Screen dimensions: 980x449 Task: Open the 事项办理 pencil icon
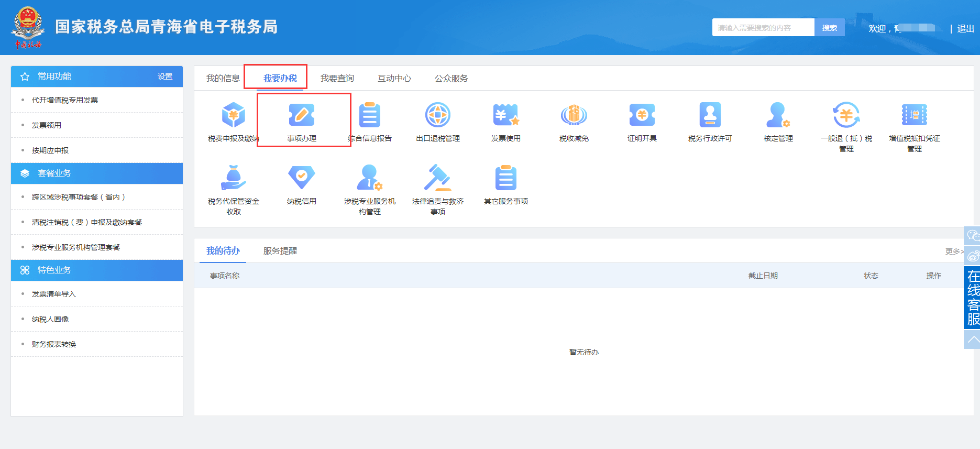(302, 115)
